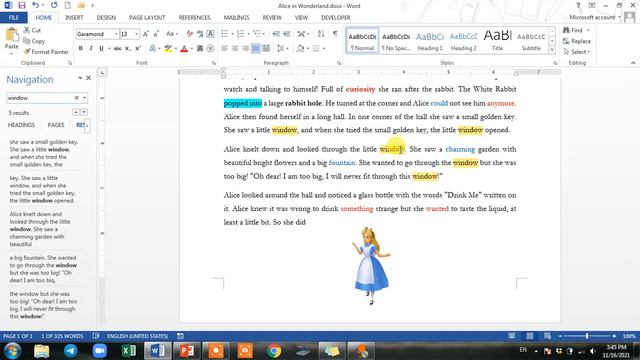Open the FILE tab
This screenshot has width=640, height=360.
(13, 18)
